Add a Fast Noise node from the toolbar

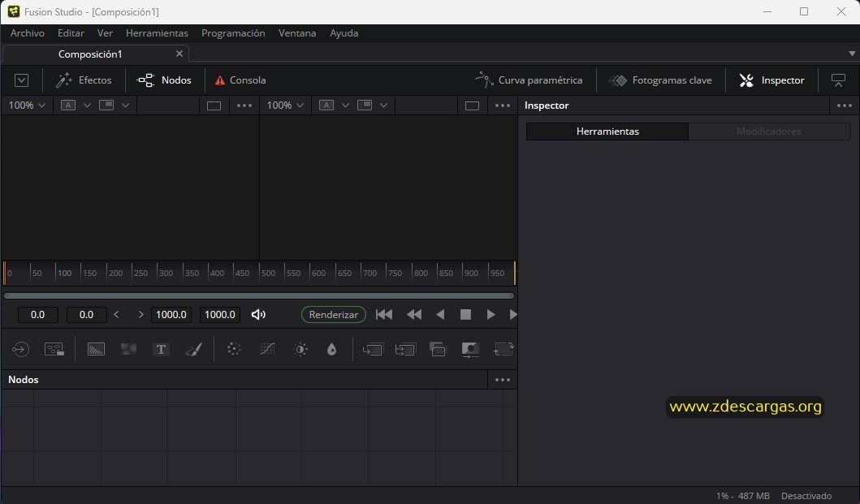pos(129,349)
